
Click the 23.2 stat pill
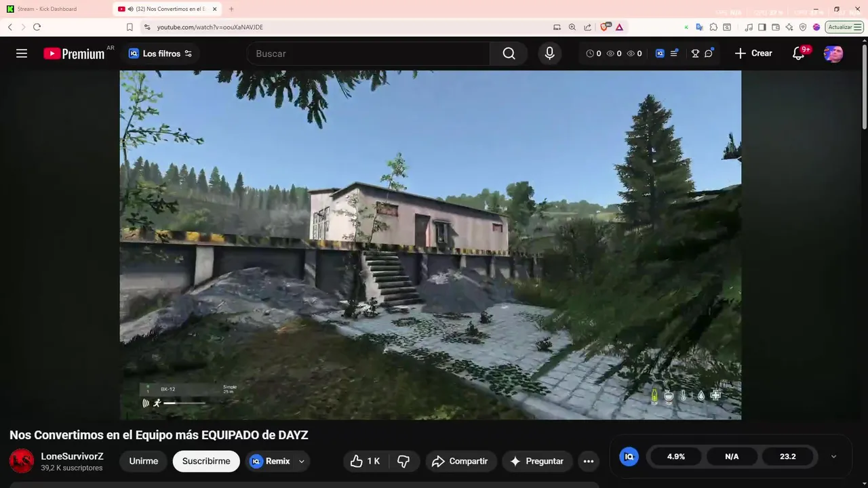click(x=788, y=457)
